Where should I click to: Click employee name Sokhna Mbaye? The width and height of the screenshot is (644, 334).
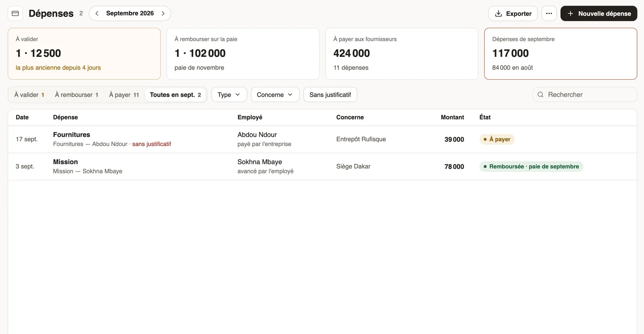pyautogui.click(x=260, y=162)
